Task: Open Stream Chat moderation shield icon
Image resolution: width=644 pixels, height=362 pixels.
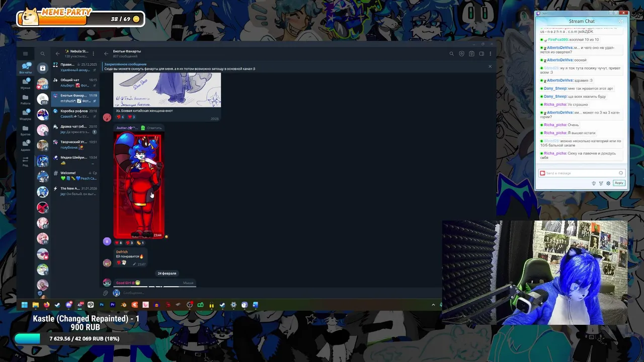Action: click(x=594, y=183)
